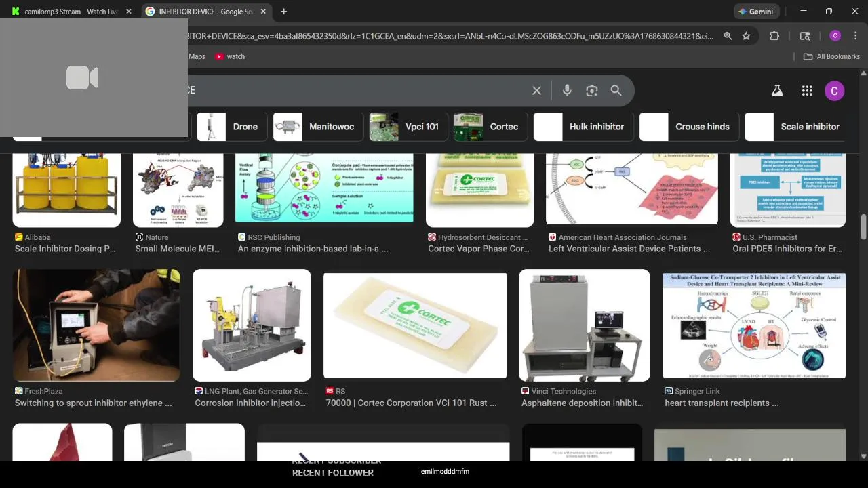Open Alibaba yellow dosing tanks image

coord(66,190)
